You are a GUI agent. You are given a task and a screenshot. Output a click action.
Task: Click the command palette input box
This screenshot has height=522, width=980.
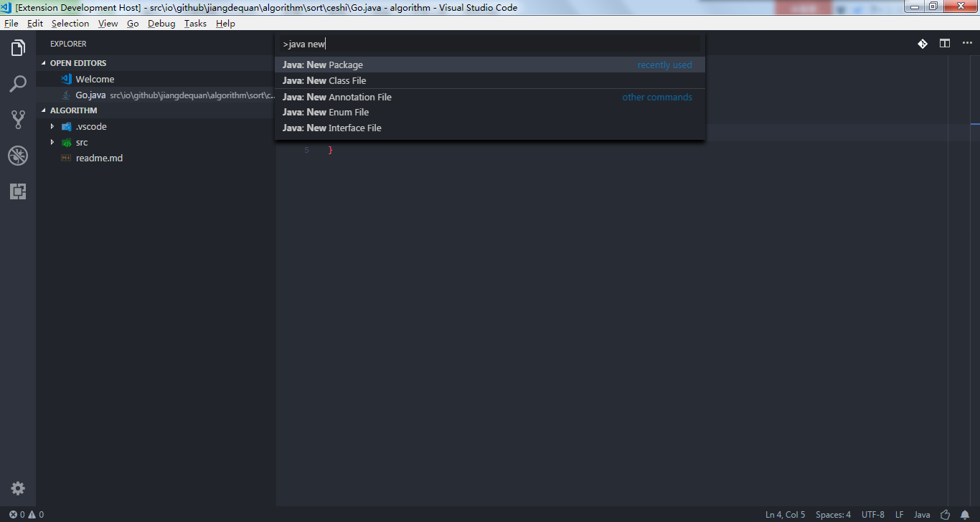click(x=489, y=44)
